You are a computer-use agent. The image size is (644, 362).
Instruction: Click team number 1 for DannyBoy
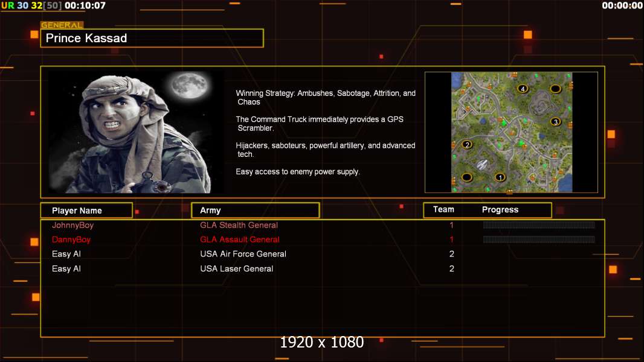pyautogui.click(x=451, y=240)
